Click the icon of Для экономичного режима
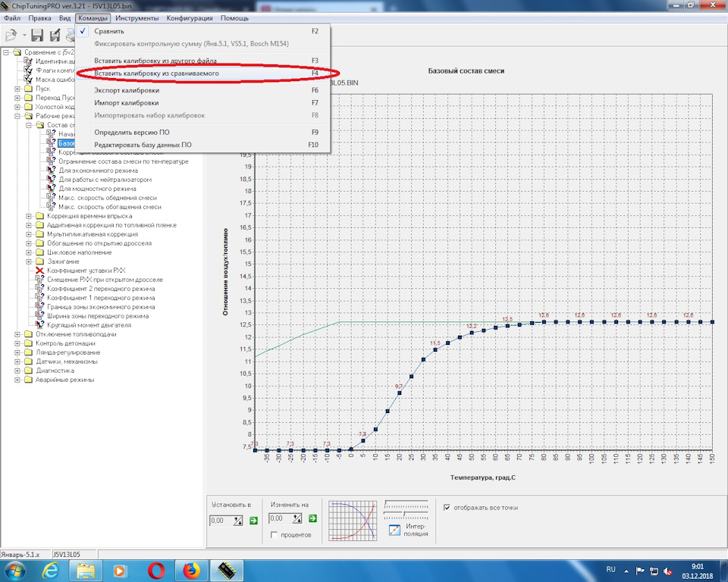The height and width of the screenshot is (582, 728). [x=51, y=171]
